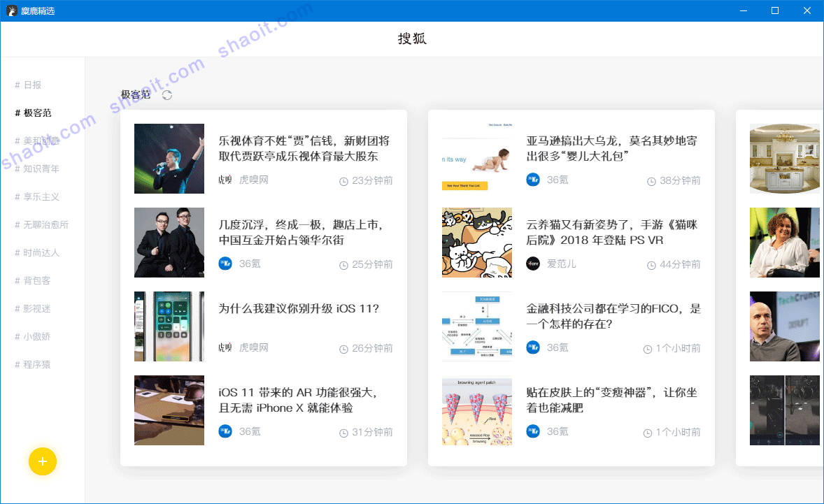Image resolution: width=824 pixels, height=504 pixels.
Task: Click 爱范儿 source name text
Action: tap(562, 264)
